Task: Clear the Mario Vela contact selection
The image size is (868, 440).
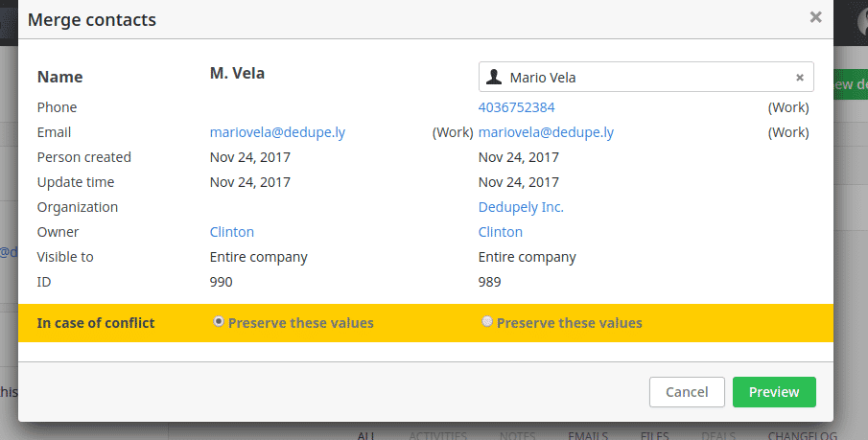Action: click(x=799, y=78)
